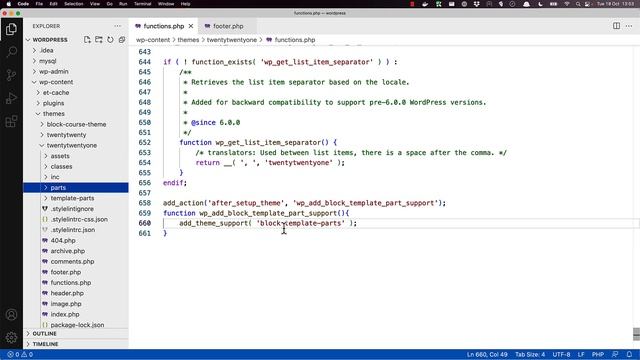
Task: Change Tab Size: 4 indentation setting
Action: (x=530, y=354)
